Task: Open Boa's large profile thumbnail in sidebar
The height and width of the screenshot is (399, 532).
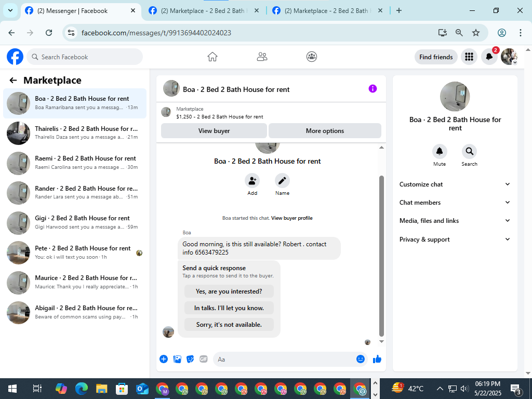Action: click(x=455, y=96)
